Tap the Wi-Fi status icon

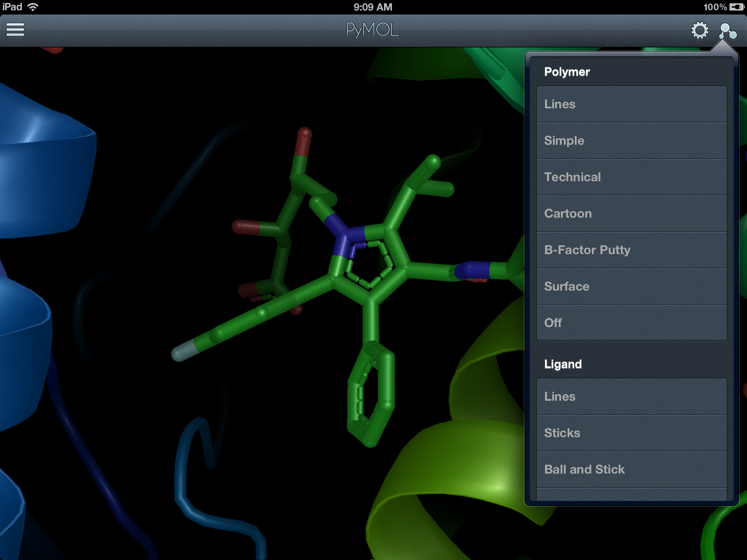[33, 7]
